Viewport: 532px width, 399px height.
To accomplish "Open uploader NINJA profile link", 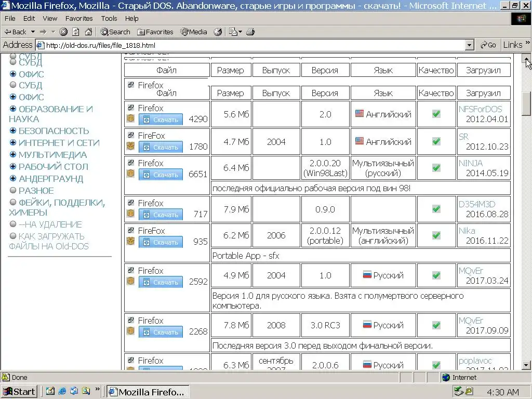I will [x=471, y=163].
